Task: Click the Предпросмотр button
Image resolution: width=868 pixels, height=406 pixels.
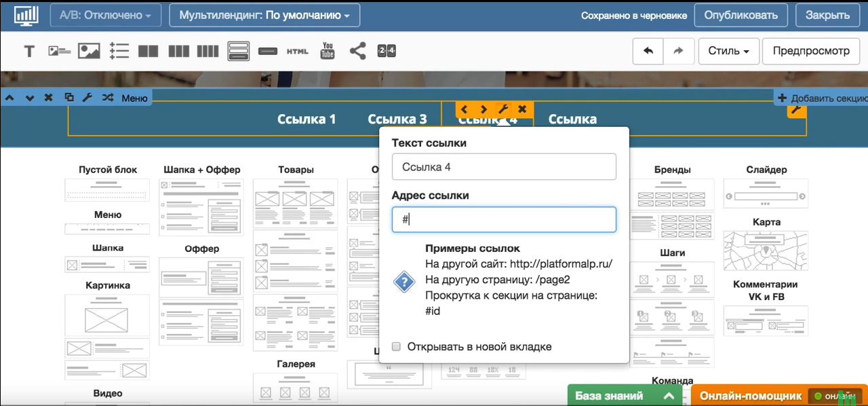Action: coord(811,51)
